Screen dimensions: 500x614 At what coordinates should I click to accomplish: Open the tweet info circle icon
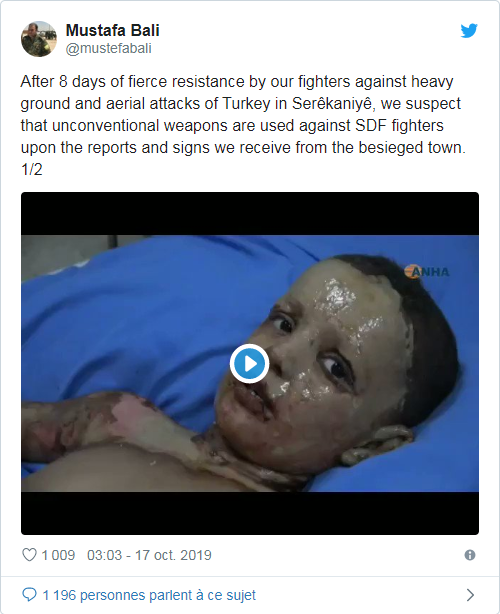click(x=470, y=555)
